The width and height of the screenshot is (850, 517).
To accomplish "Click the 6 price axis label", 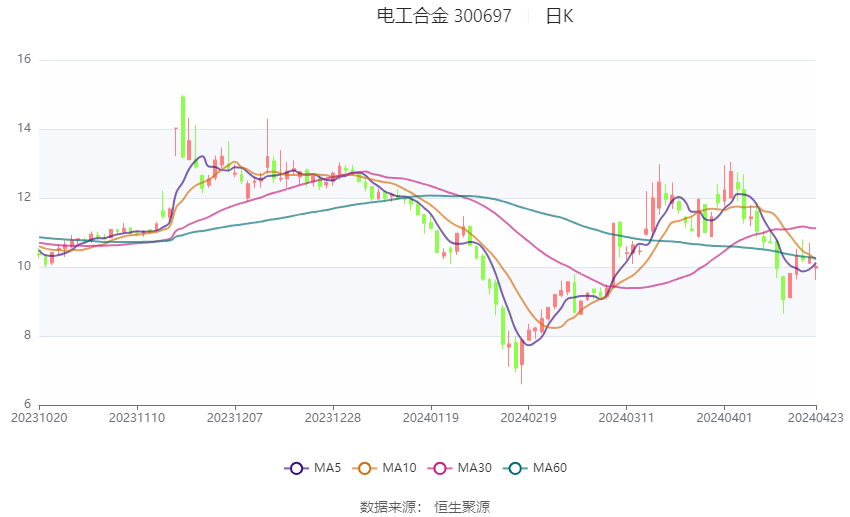I will (28, 404).
